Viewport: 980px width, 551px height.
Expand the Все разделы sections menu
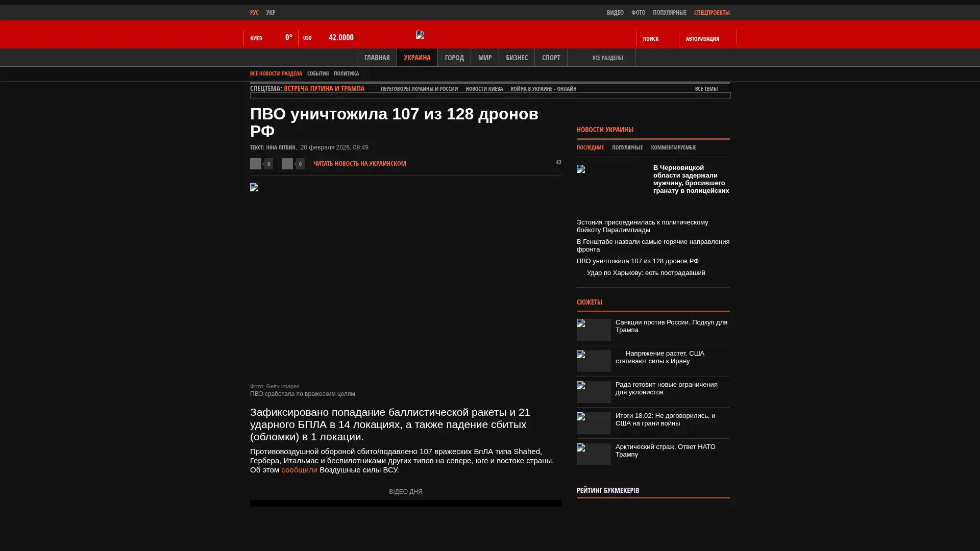click(607, 58)
